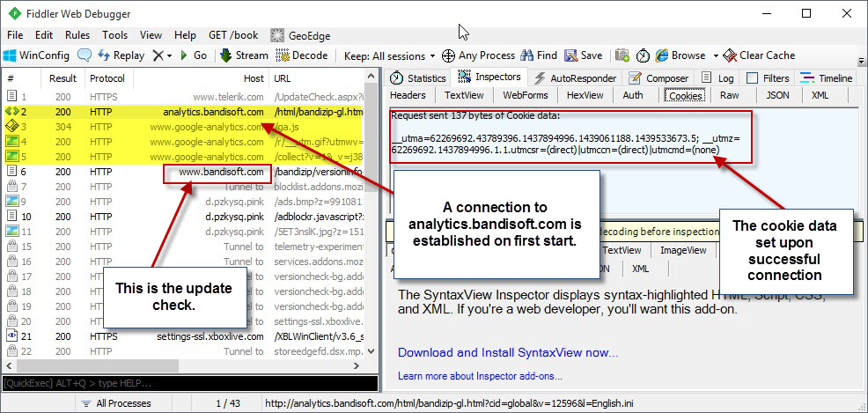Switch to the Log tab

point(717,78)
